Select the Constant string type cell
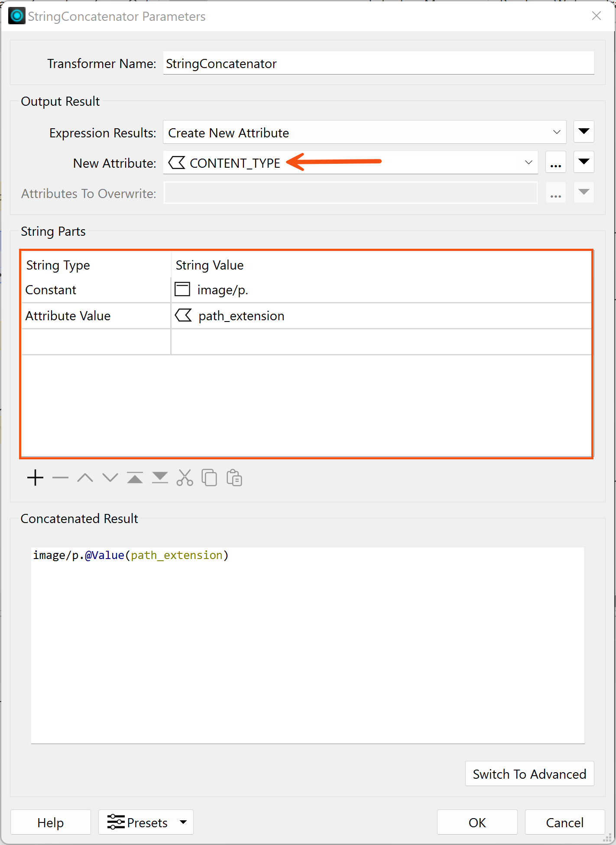The image size is (616, 845). click(x=96, y=289)
